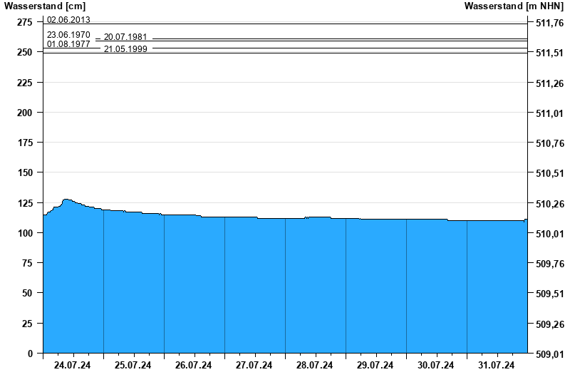Select the 26.07.24 date label

[194, 366]
